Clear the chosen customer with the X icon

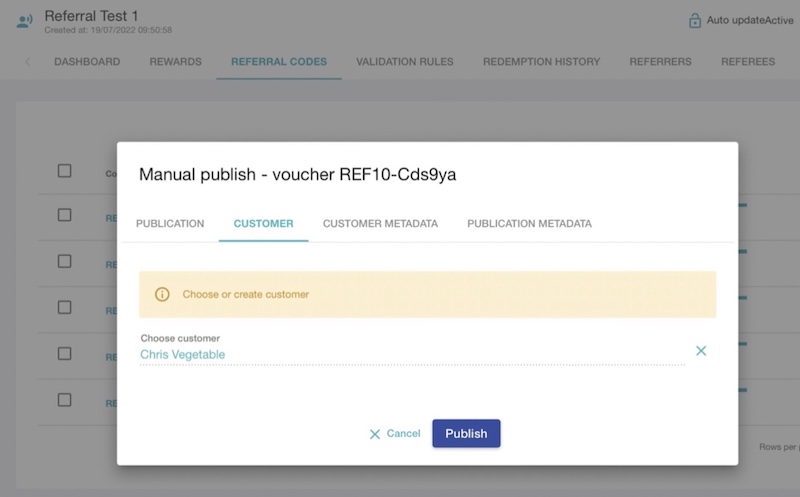pyautogui.click(x=701, y=350)
